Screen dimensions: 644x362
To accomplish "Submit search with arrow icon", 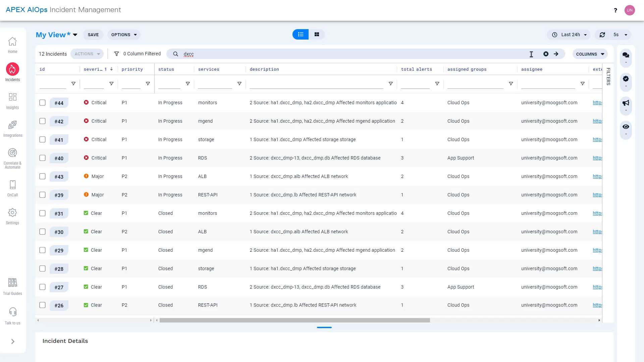I will tap(556, 54).
